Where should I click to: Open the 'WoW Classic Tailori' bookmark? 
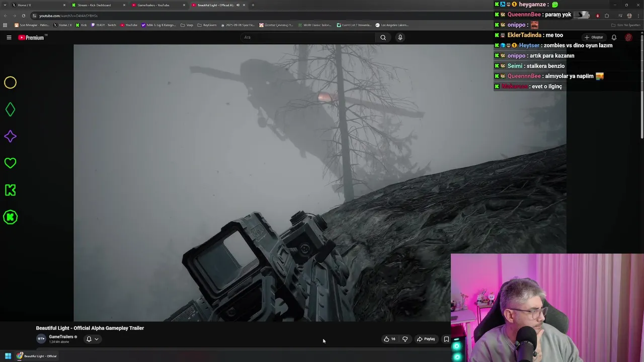[314, 25]
